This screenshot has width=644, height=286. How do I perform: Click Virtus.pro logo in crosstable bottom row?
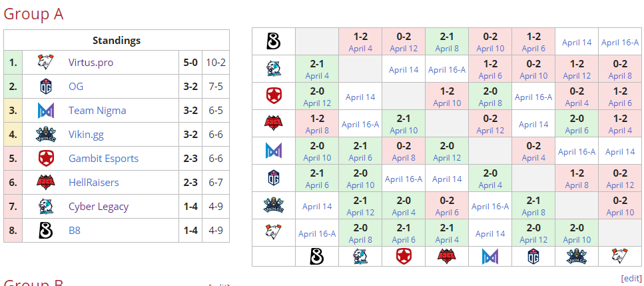coord(620,256)
